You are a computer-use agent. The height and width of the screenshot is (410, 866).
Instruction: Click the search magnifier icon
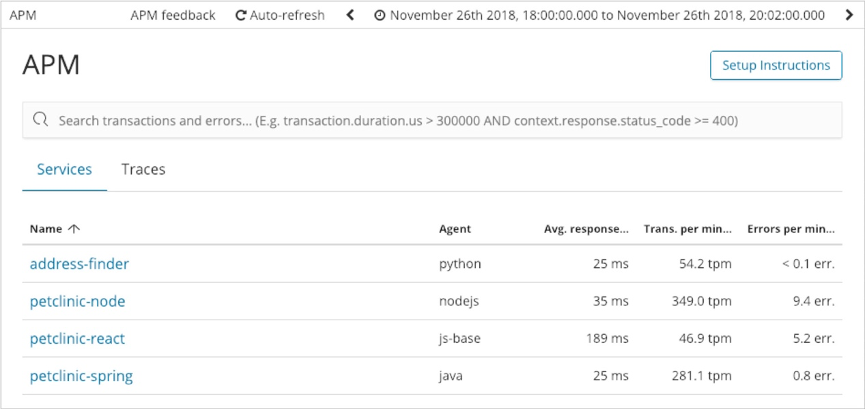click(41, 120)
